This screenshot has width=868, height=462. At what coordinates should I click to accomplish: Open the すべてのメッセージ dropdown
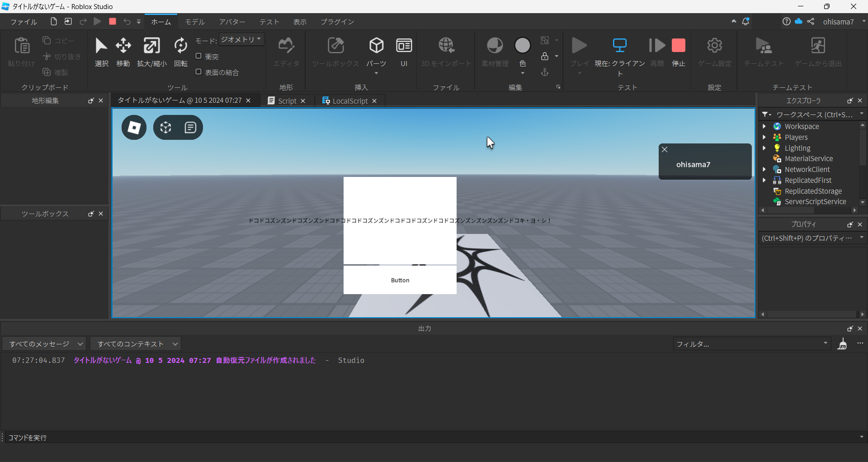click(x=43, y=344)
